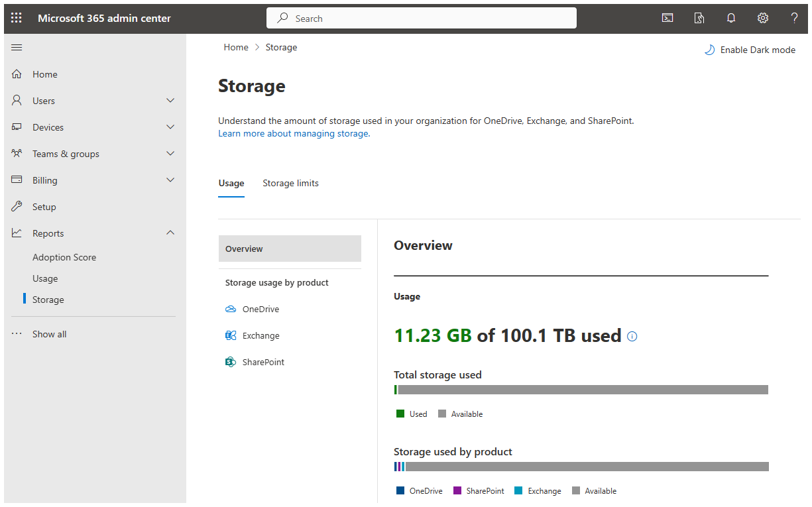Click the document feedback icon in top bar
The width and height of the screenshot is (812, 507).
click(699, 18)
